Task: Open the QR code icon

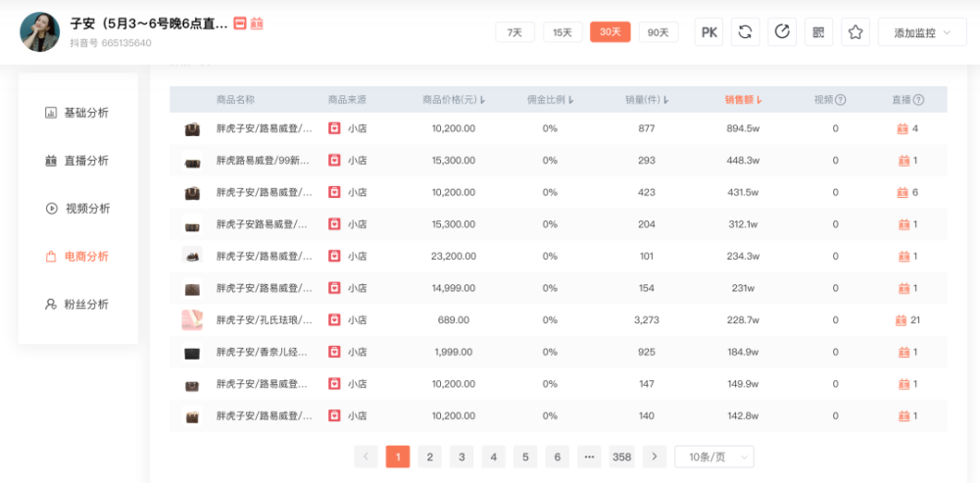Action: (x=818, y=32)
